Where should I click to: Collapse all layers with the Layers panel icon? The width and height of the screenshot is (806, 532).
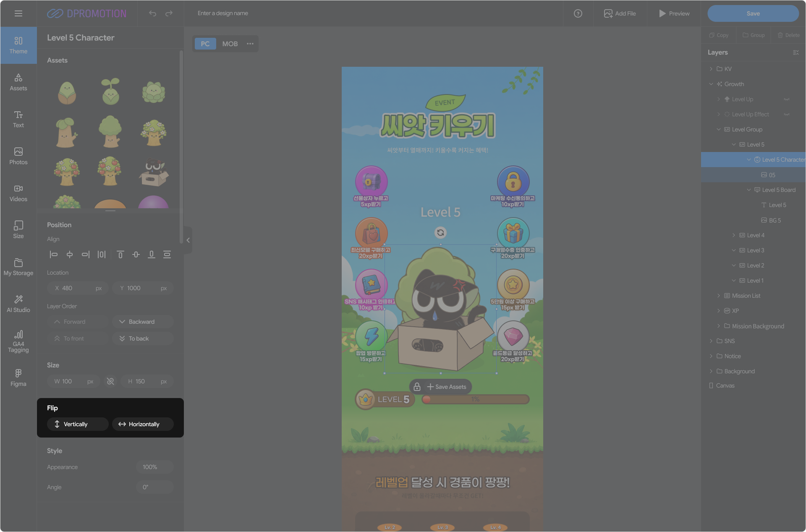796,52
